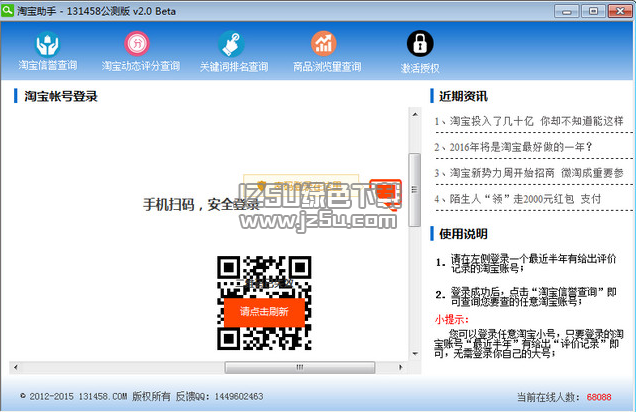Click the horizontal scrollbar left arrow
This screenshot has height=412, width=636.
point(15,367)
